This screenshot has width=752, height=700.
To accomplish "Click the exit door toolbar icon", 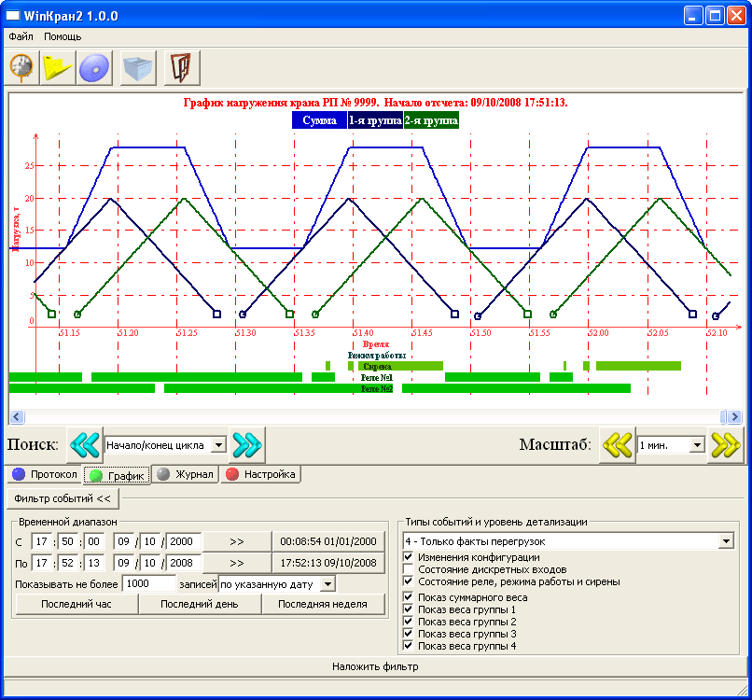I will [182, 68].
